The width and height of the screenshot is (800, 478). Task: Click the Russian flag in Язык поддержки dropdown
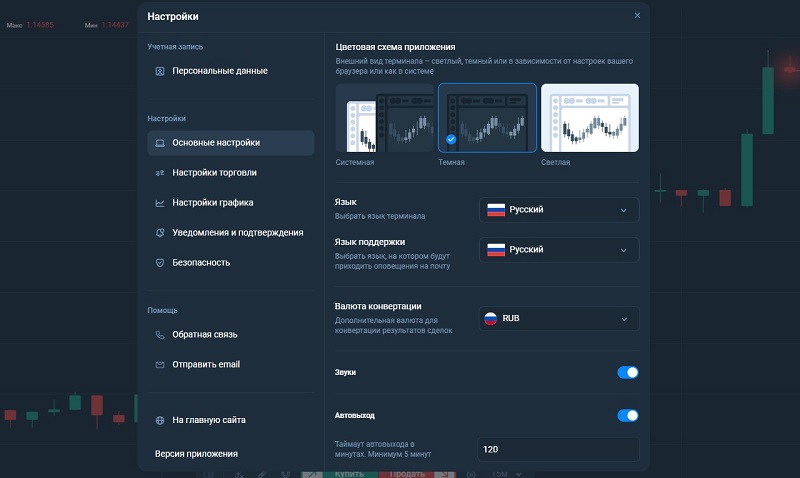coord(496,249)
